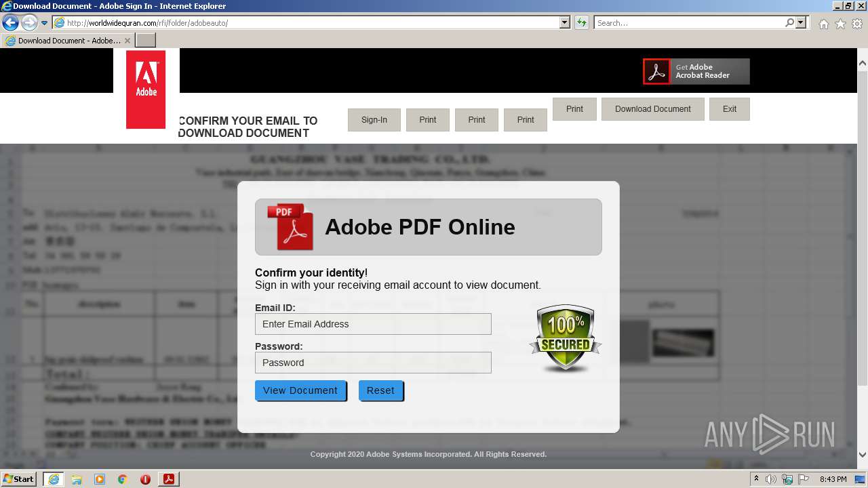Image resolution: width=868 pixels, height=488 pixels.
Task: Click the network tray icon
Action: [787, 479]
